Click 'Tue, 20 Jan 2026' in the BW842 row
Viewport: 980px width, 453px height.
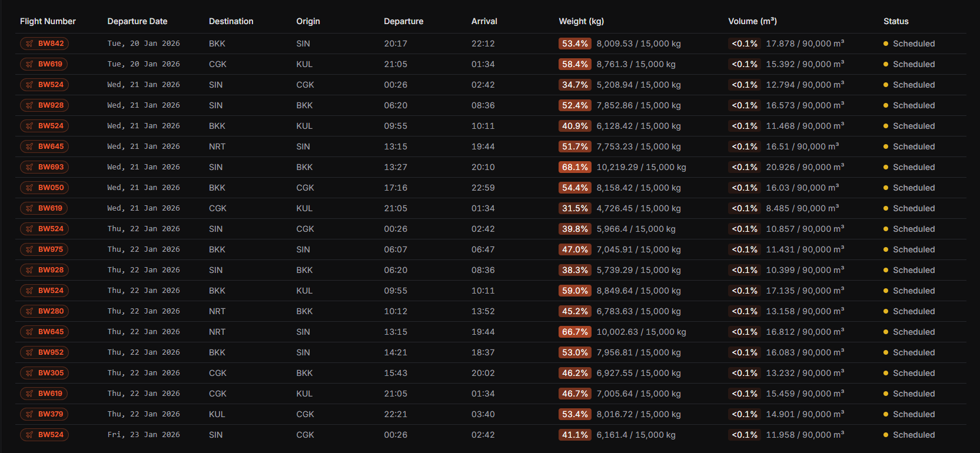point(144,44)
